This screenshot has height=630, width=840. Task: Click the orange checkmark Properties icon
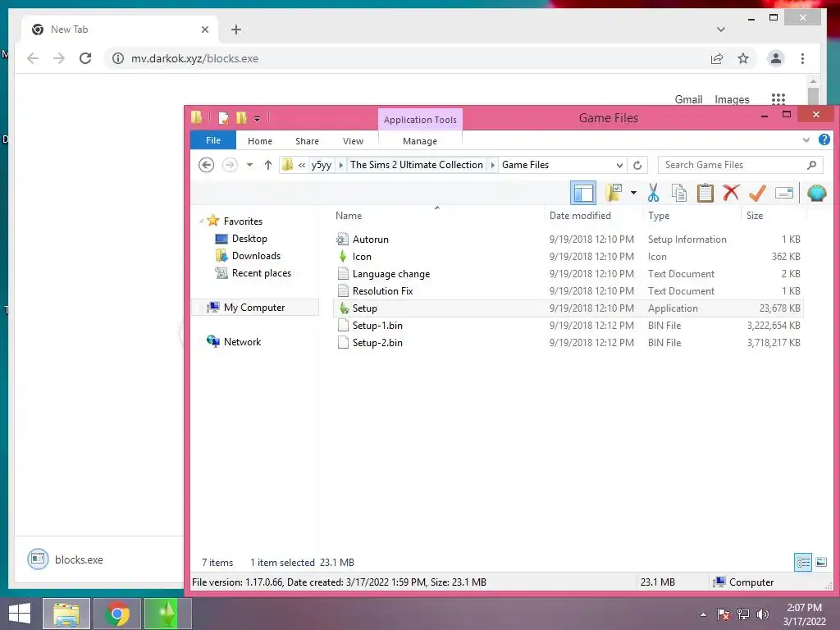click(x=757, y=193)
